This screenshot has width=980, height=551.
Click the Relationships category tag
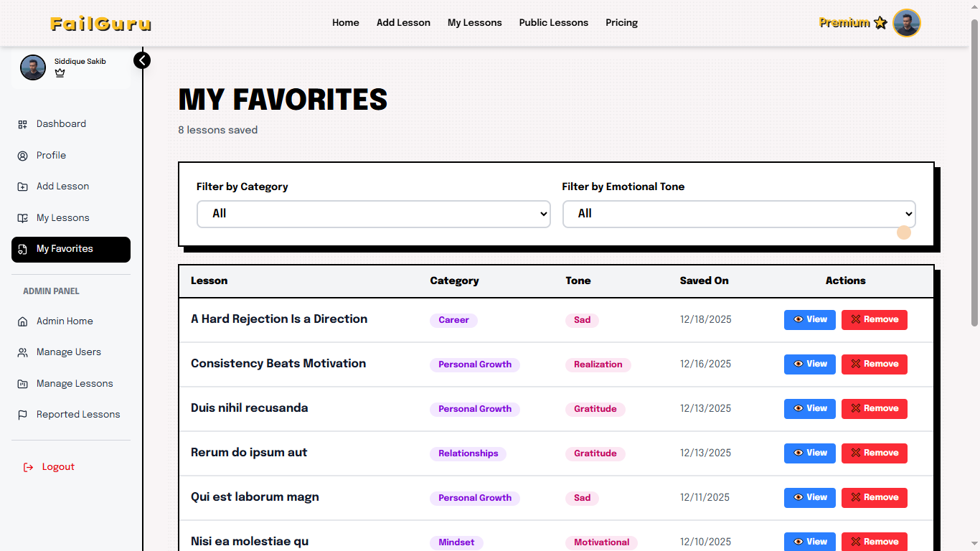coord(468,453)
